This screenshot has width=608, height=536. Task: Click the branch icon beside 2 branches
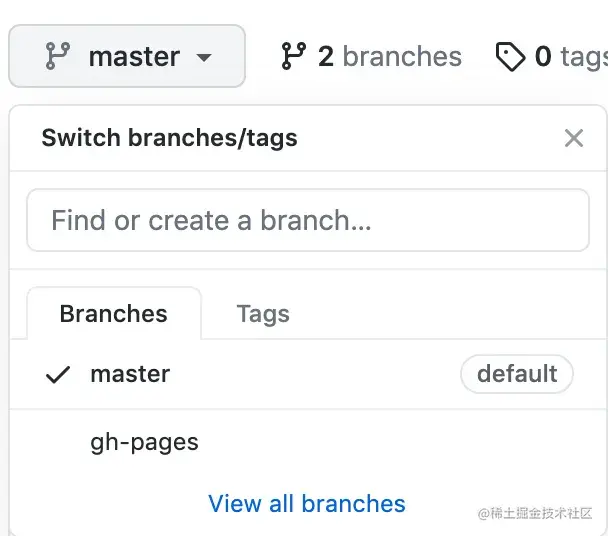click(293, 57)
